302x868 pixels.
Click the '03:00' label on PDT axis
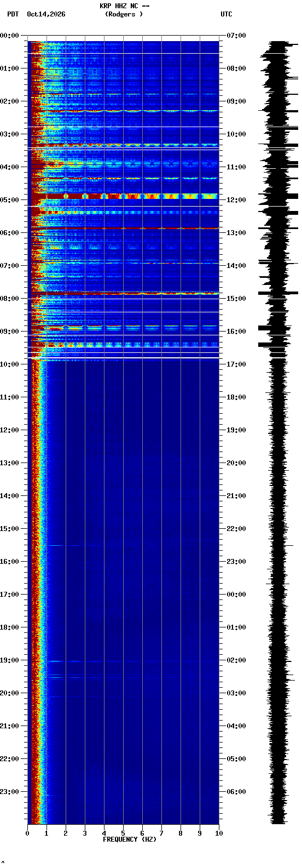9,134
